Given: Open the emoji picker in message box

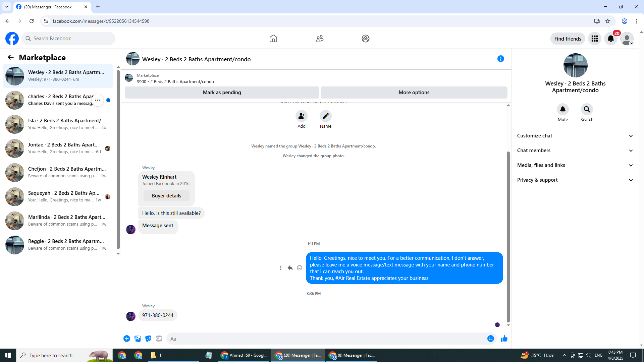Looking at the screenshot, I should point(490,339).
